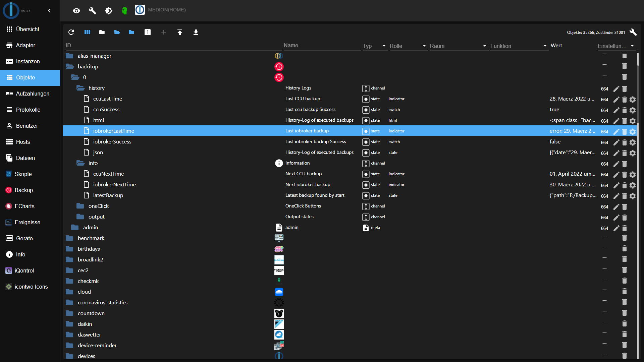Upload objects from JSON file

(x=180, y=32)
